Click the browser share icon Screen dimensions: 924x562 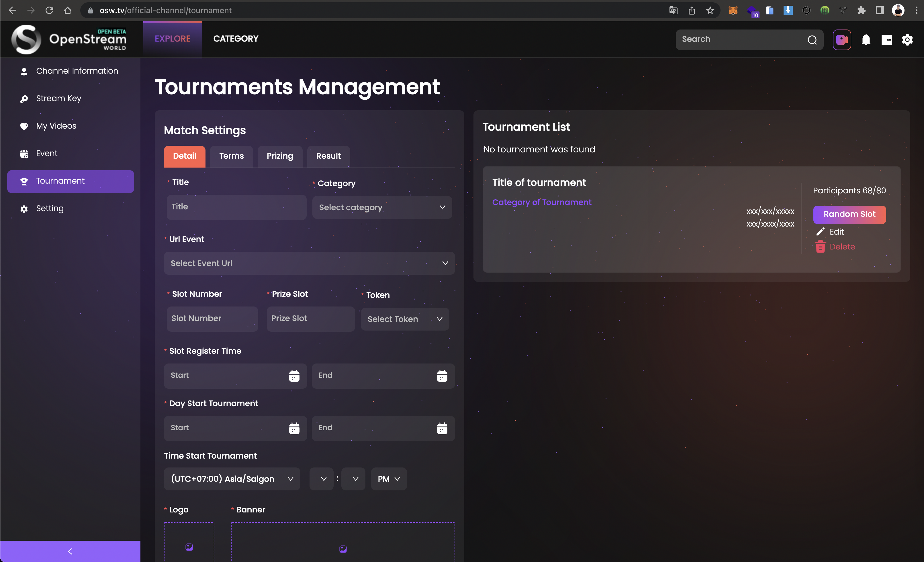point(692,11)
